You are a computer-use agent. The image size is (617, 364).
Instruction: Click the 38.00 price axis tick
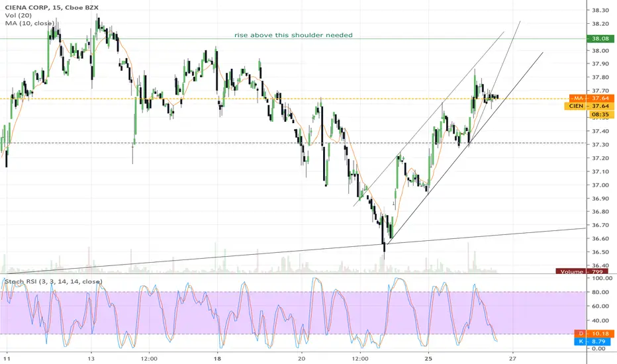pyautogui.click(x=600, y=51)
